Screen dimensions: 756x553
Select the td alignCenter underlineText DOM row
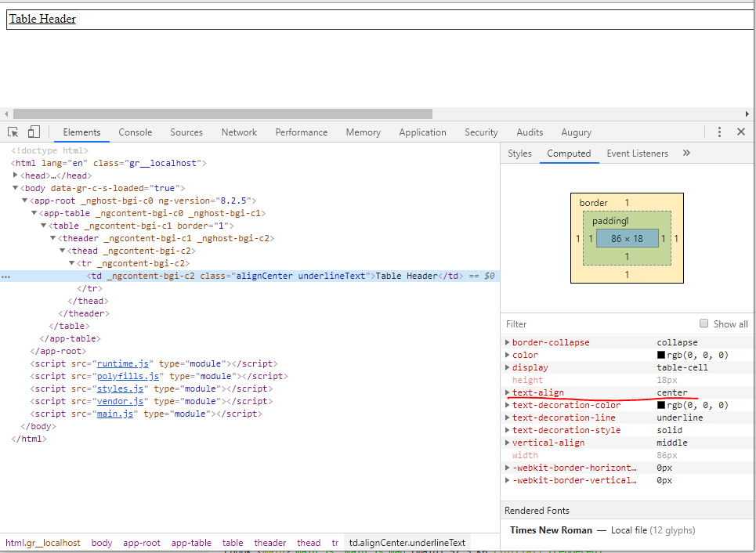point(250,276)
